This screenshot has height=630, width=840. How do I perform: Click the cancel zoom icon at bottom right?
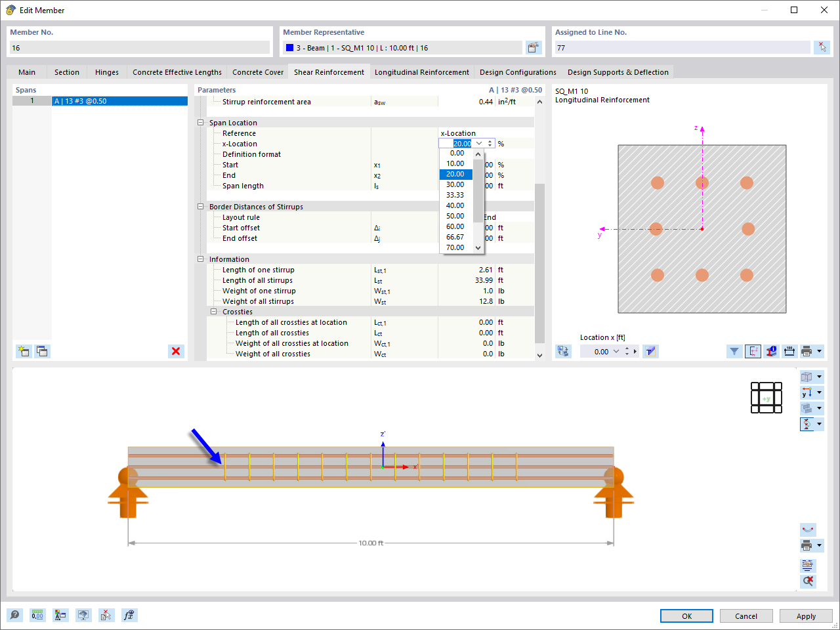pyautogui.click(x=808, y=581)
